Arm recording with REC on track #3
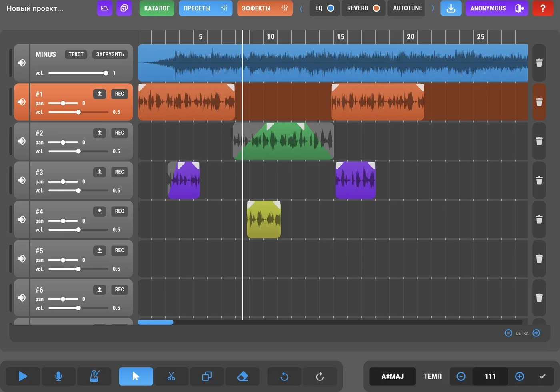 pos(120,172)
